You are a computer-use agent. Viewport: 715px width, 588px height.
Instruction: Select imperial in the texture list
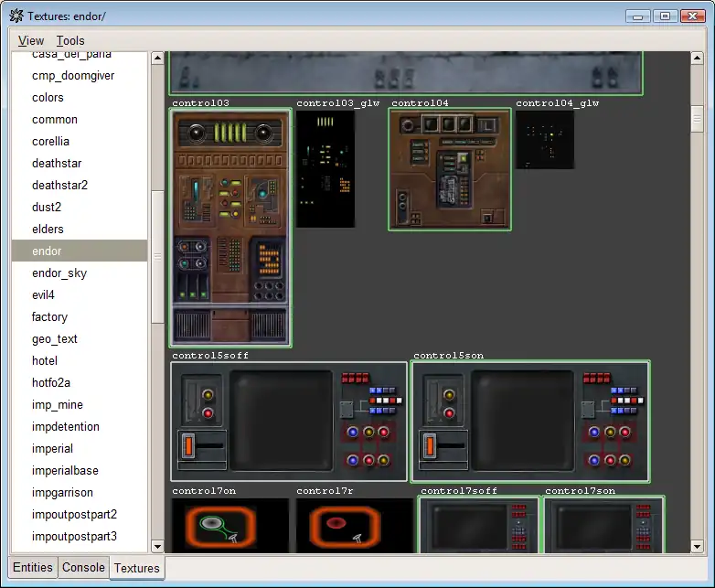(52, 449)
